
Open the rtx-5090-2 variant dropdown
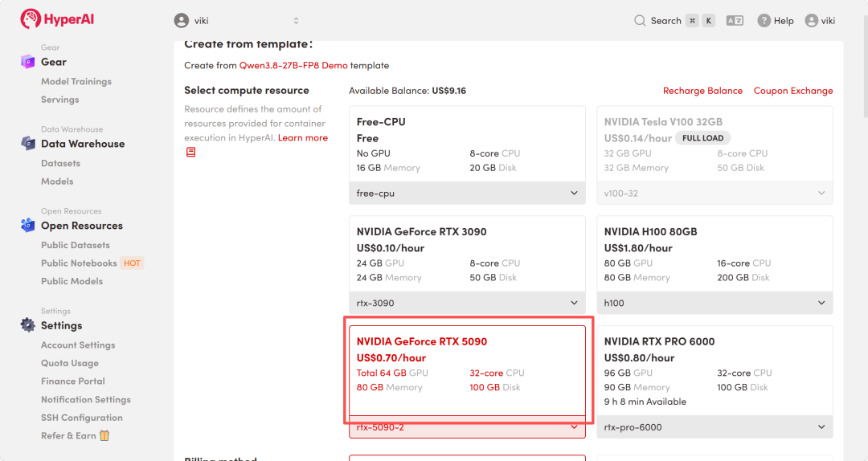click(467, 427)
